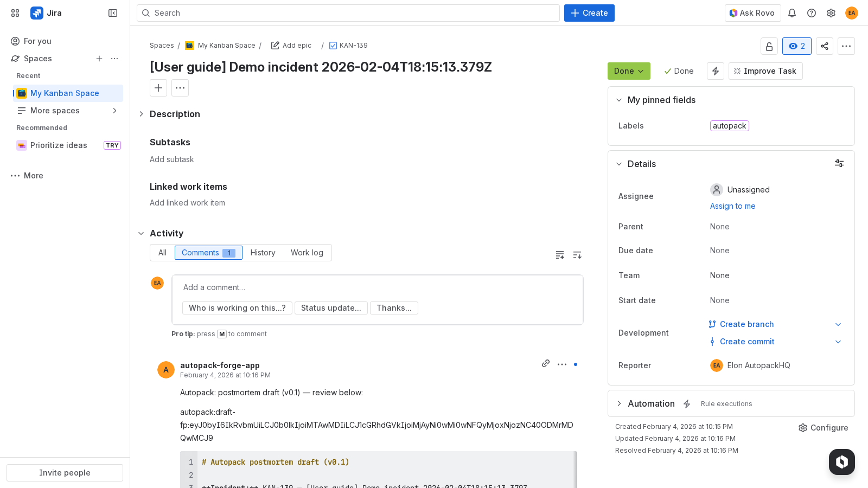This screenshot has width=868, height=488.
Task: Collapse the left sidebar
Action: 112,12
